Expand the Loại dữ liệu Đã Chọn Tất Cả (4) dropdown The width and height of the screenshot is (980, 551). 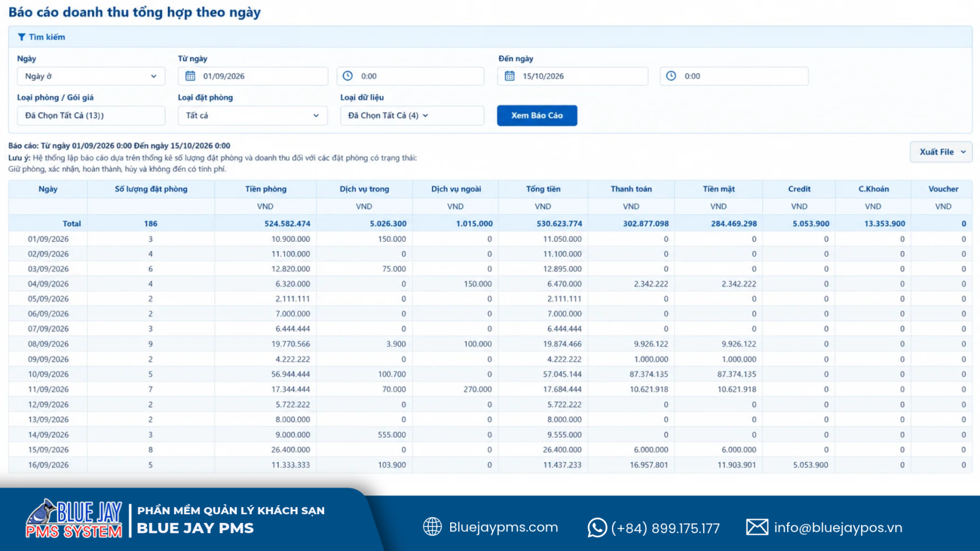412,116
